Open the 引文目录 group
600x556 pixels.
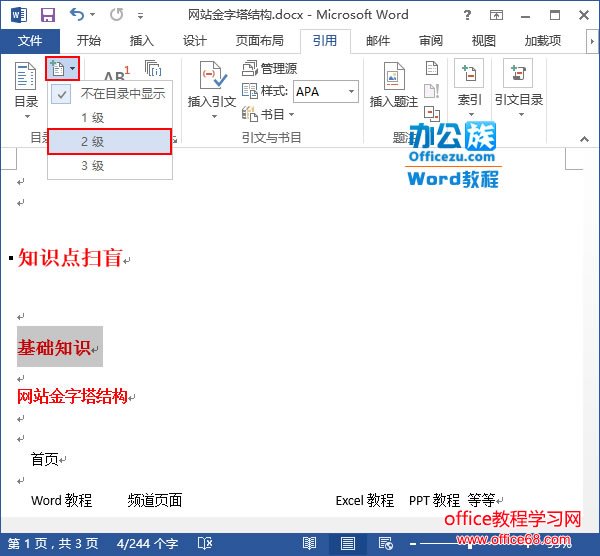519,88
